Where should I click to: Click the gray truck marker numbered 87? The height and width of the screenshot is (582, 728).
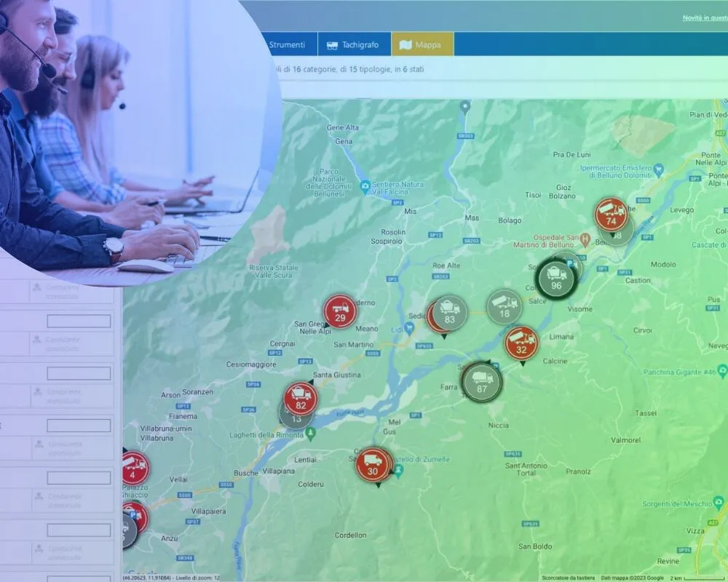click(482, 381)
